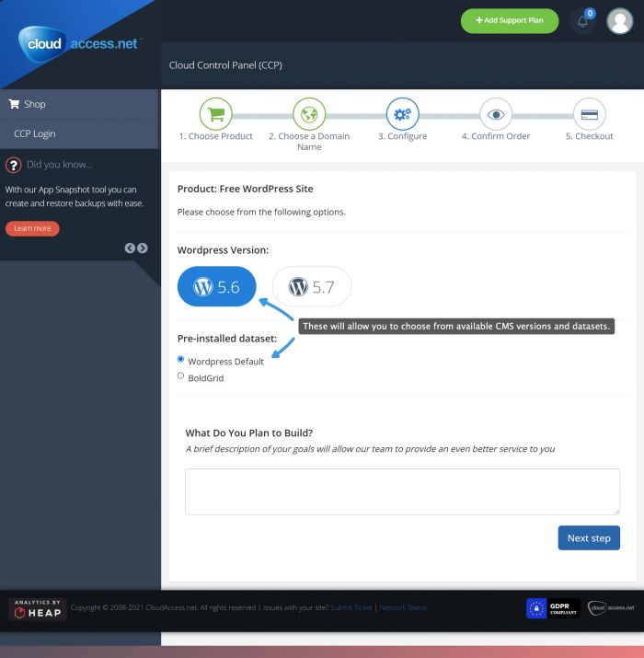Open the Shop menu item
This screenshot has height=658, width=644.
pyautogui.click(x=80, y=104)
